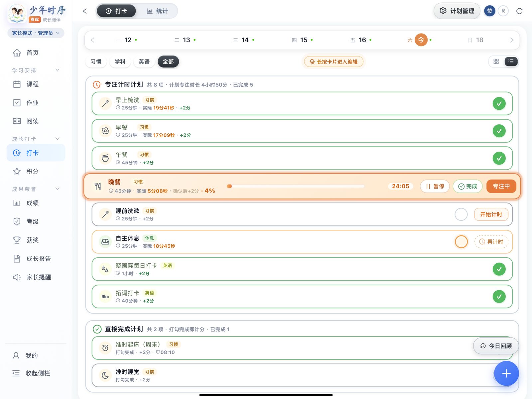Pause the 晚餐 timer with 暂停

coord(435,186)
